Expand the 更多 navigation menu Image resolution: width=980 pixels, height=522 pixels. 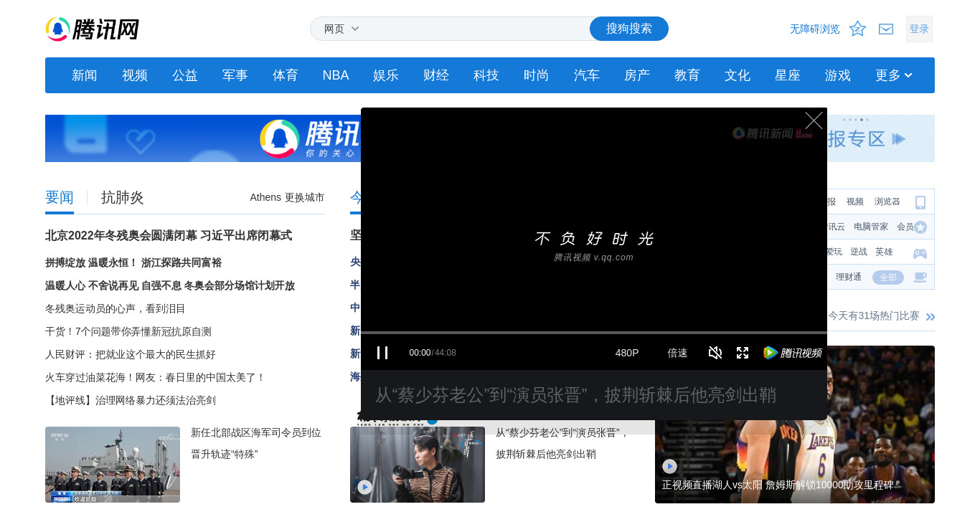tap(894, 75)
